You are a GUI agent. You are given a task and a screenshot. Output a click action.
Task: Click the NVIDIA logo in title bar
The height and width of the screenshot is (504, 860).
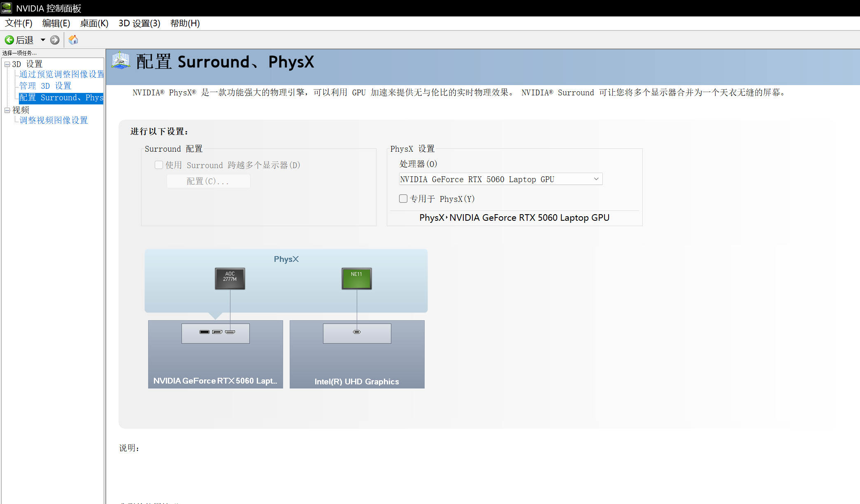point(7,8)
